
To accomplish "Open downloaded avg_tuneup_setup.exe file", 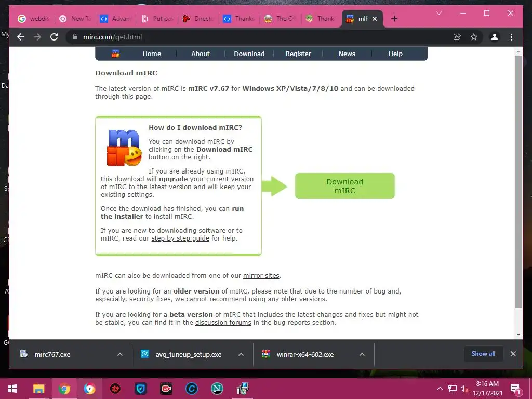I will (x=188, y=354).
